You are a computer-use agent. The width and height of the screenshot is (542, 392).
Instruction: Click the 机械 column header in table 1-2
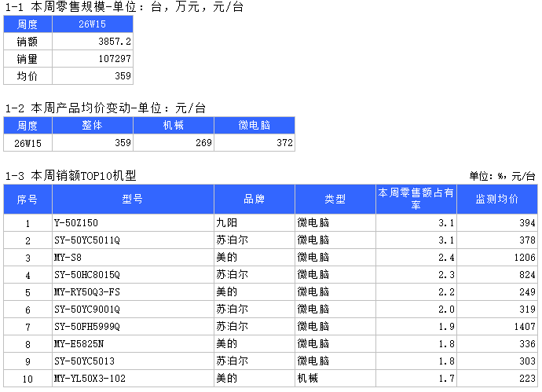(x=174, y=125)
